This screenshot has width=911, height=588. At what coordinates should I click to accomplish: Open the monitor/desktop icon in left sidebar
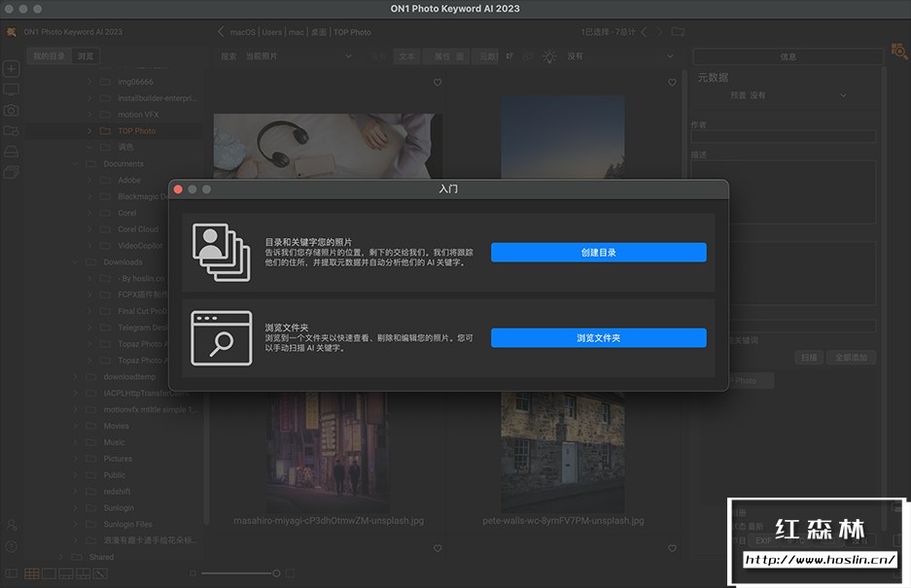tap(11, 89)
